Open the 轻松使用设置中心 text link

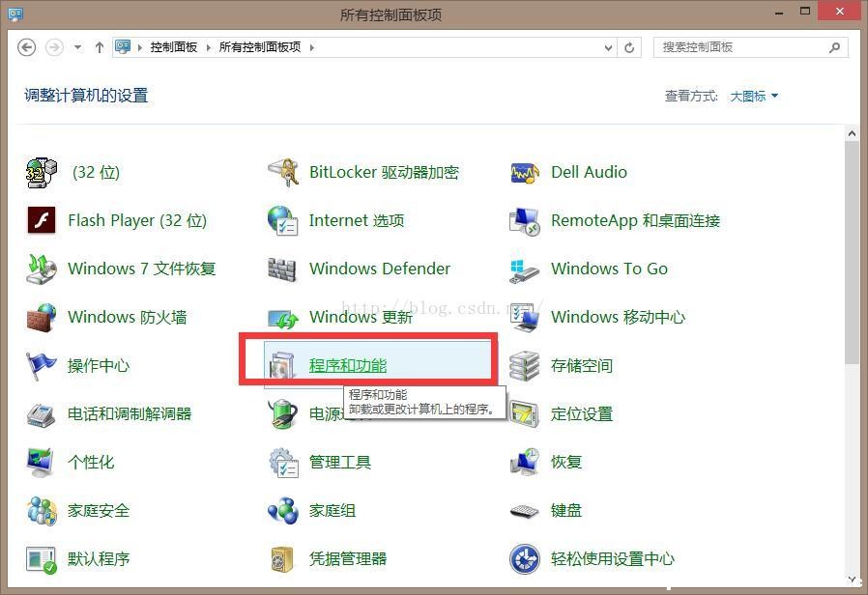pos(613,559)
